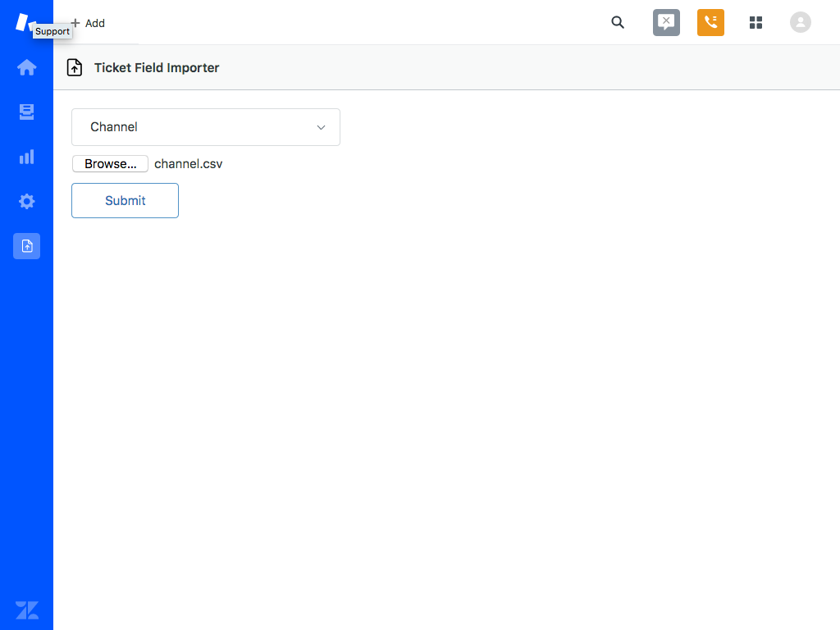Expand the chevron on the Channel selector
Screen dimensions: 840x630
coord(321,127)
